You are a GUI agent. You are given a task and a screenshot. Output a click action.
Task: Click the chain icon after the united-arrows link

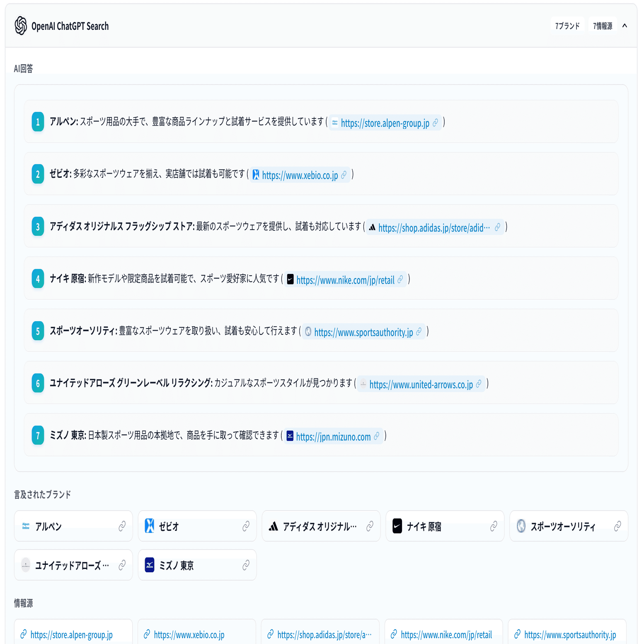479,384
